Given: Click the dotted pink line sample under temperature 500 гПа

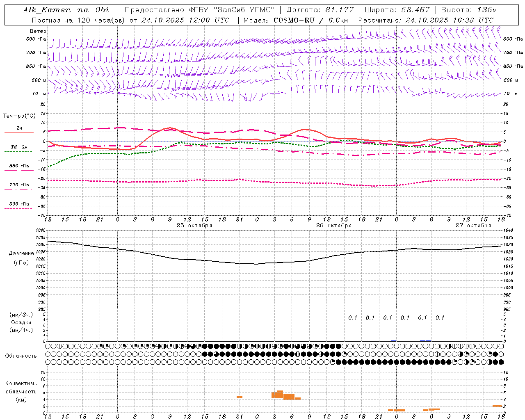Looking at the screenshot, I should [x=18, y=208].
